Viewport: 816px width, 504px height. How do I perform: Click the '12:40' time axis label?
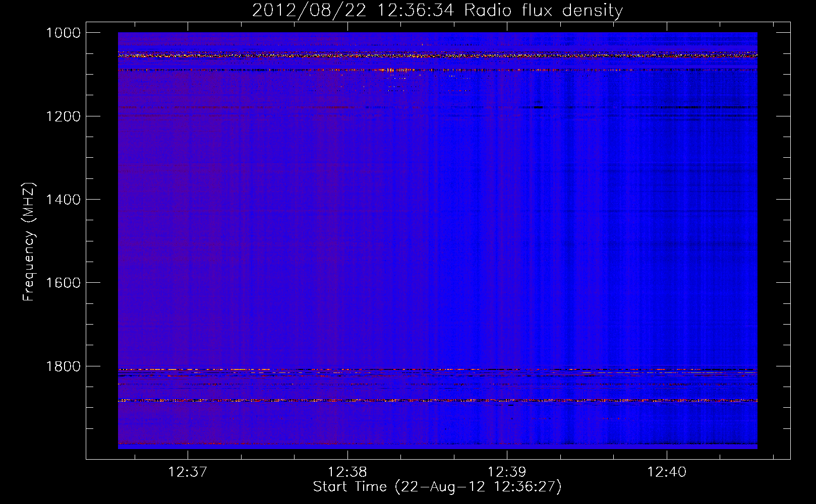667,472
